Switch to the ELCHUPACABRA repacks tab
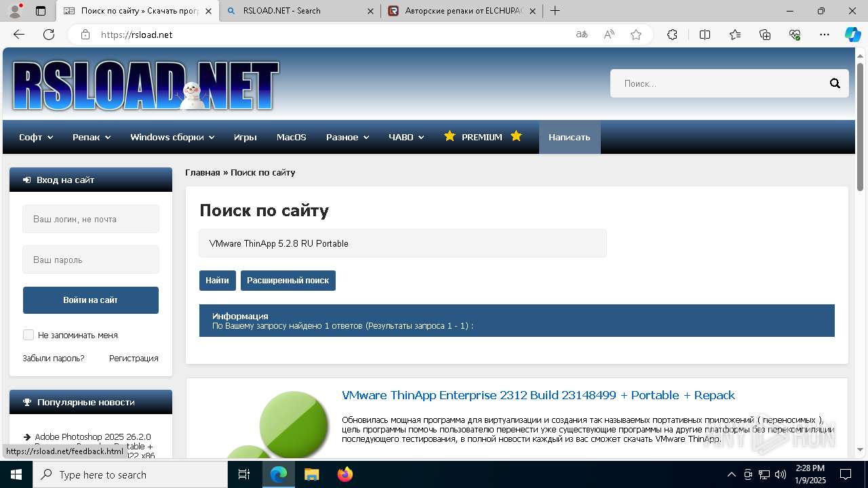 point(461,11)
